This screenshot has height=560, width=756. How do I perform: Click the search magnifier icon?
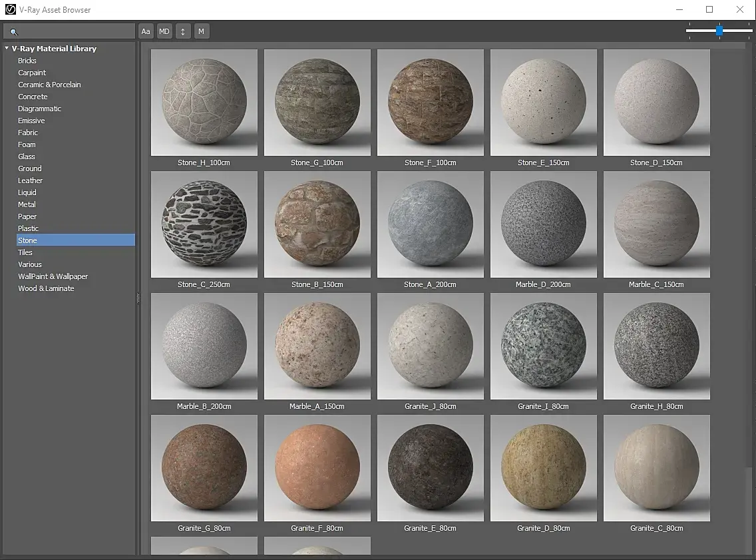coord(14,32)
